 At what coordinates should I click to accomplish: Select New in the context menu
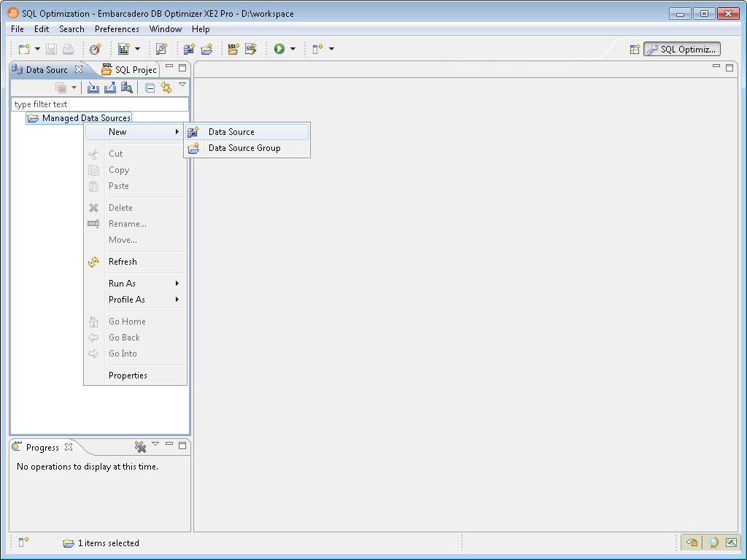pos(136,132)
